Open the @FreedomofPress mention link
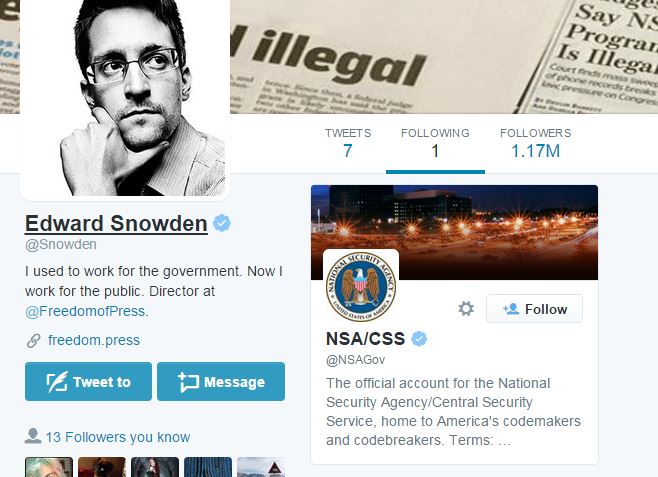This screenshot has width=658, height=477. point(85,311)
